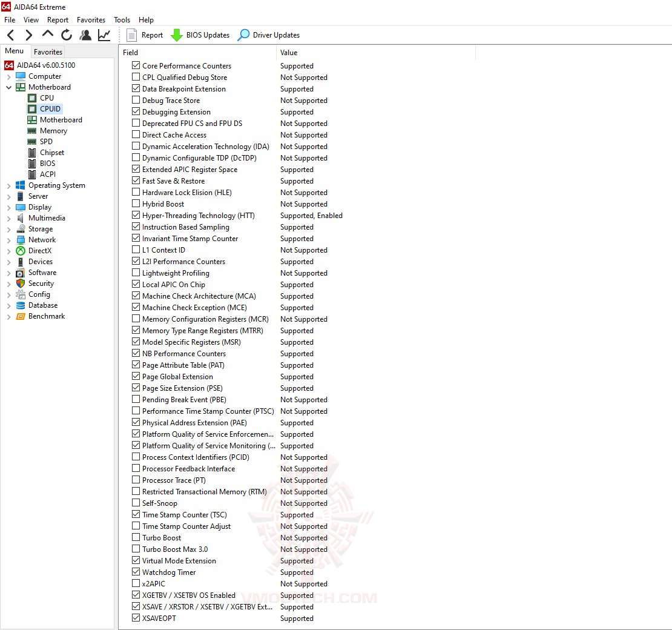Open the graph chart toolbar icon
This screenshot has height=630, width=672.
coord(104,35)
